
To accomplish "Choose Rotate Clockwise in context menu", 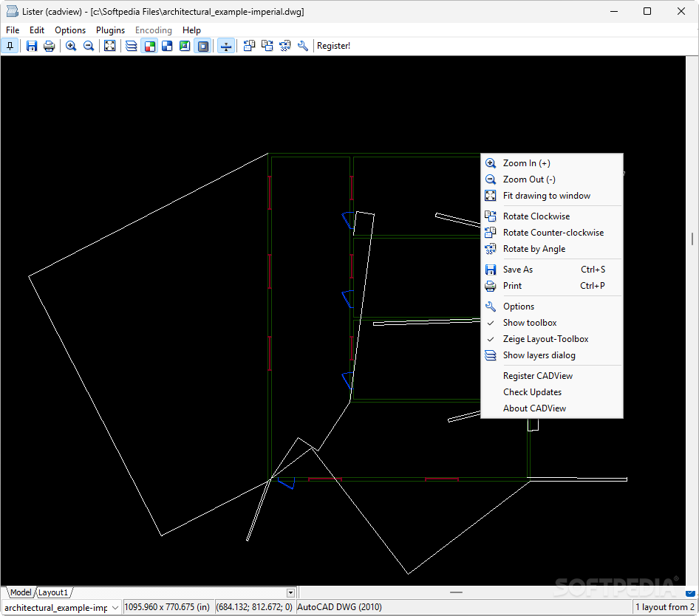I will (552, 216).
